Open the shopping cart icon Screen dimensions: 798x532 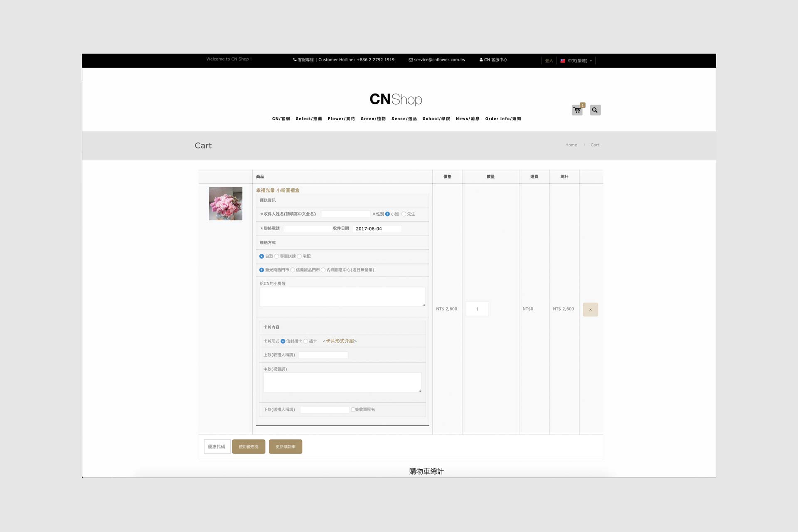click(577, 110)
